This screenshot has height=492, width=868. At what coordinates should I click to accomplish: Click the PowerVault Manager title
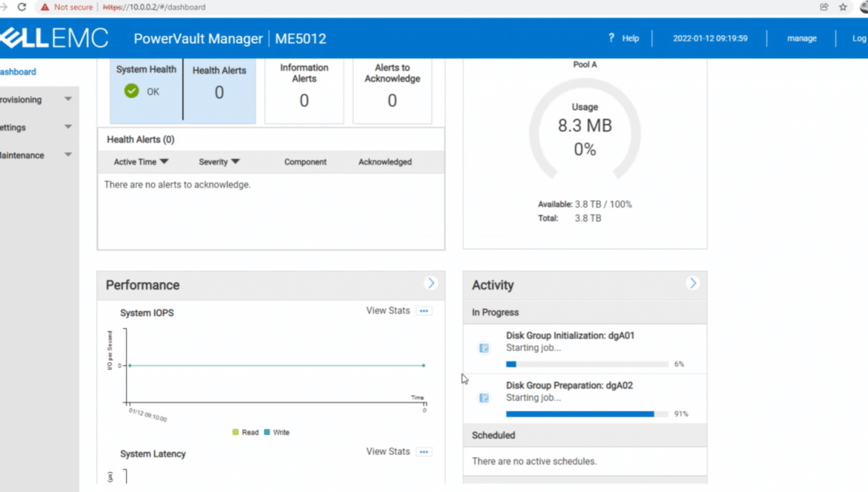pyautogui.click(x=198, y=39)
